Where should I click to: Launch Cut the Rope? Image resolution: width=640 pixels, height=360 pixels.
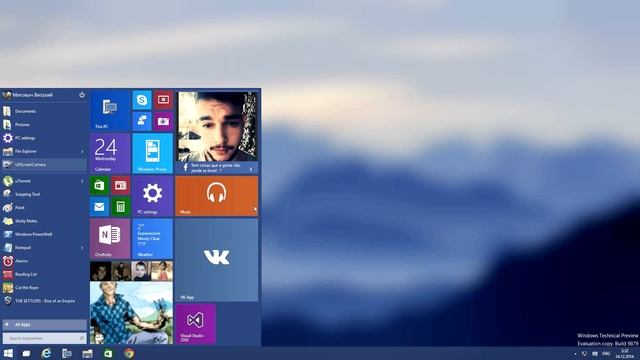[44, 288]
